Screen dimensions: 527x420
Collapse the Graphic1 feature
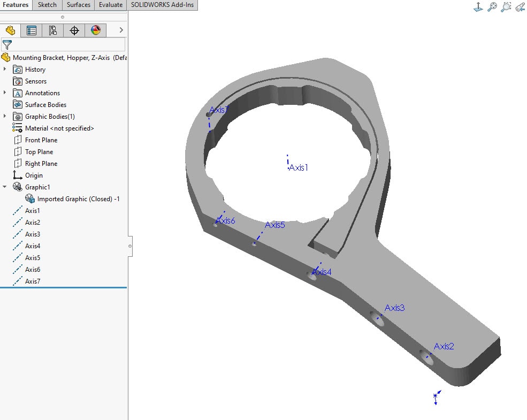tap(5, 187)
